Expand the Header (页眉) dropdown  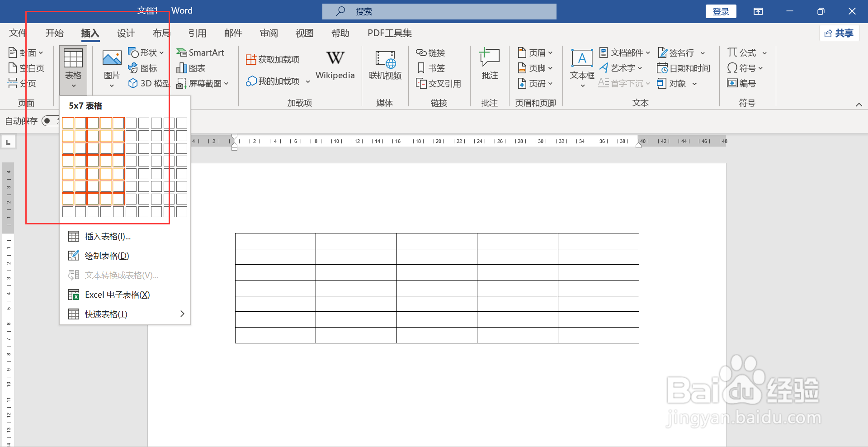point(550,53)
